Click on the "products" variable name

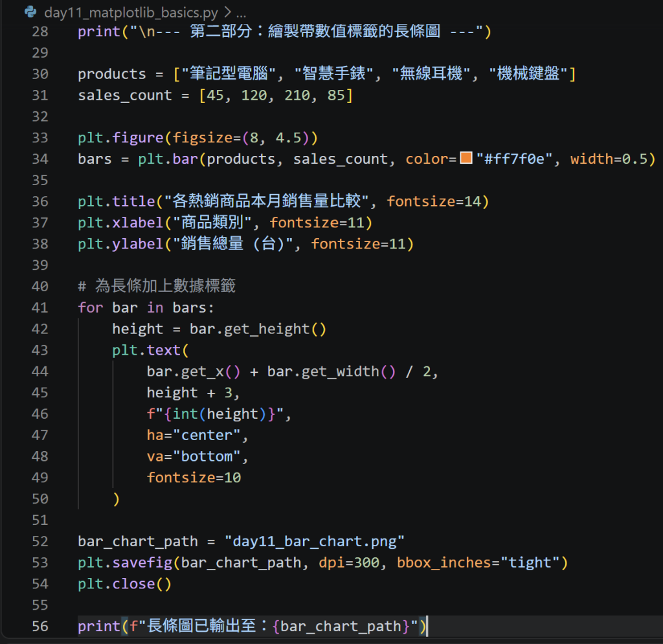[x=112, y=74]
